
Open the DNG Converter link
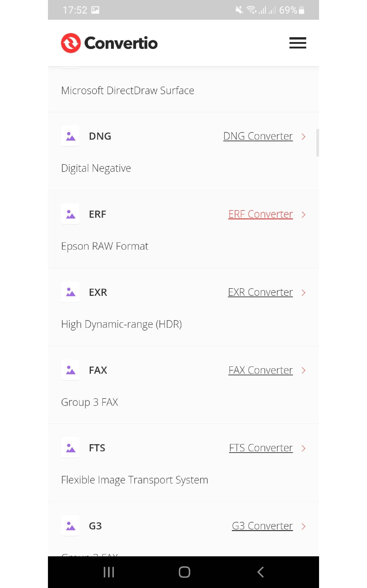click(x=258, y=136)
